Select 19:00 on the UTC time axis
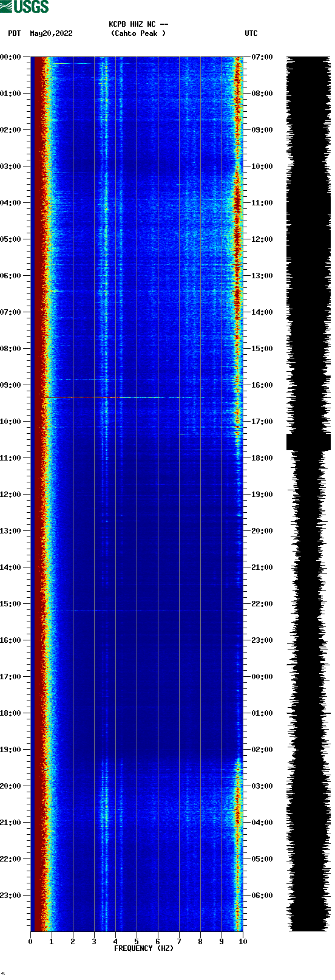The width and height of the screenshot is (335, 980). [262, 495]
